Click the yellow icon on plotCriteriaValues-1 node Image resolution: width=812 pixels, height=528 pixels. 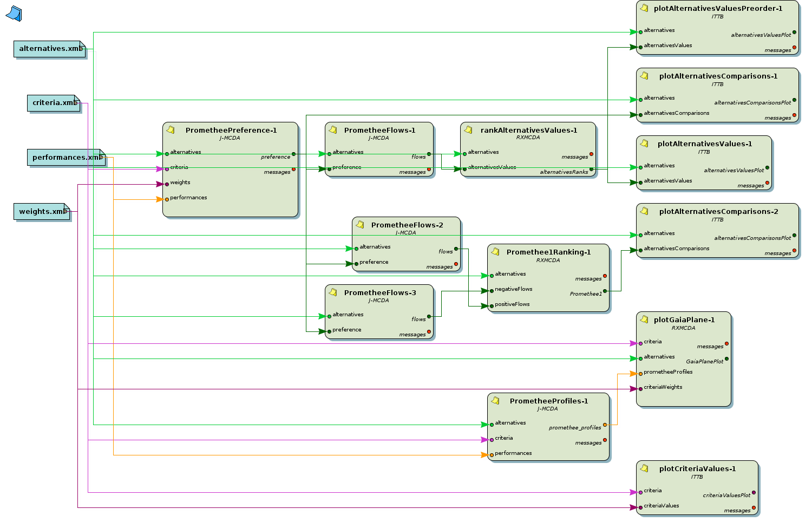pos(644,468)
